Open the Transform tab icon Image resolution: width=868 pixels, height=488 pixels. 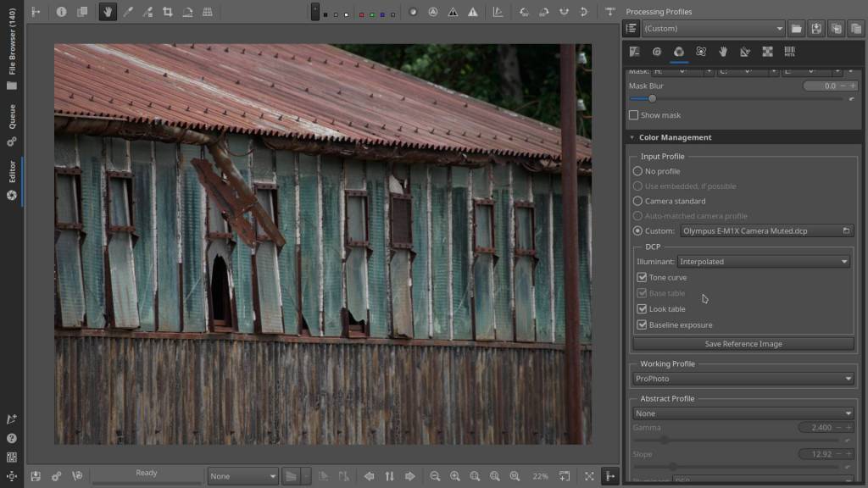(745, 52)
